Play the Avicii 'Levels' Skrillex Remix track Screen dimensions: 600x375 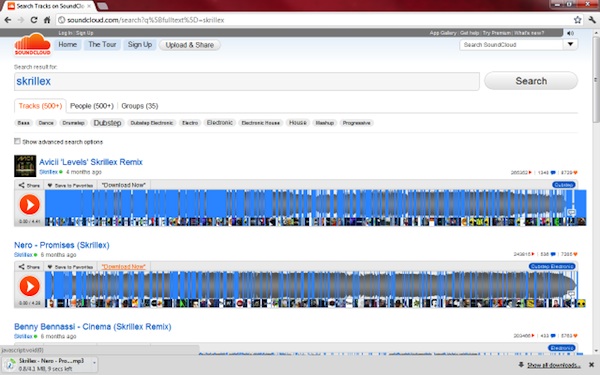[29, 204]
